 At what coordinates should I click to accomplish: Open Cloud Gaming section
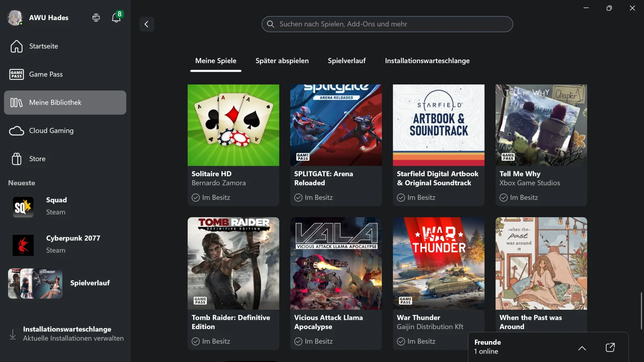tap(65, 131)
